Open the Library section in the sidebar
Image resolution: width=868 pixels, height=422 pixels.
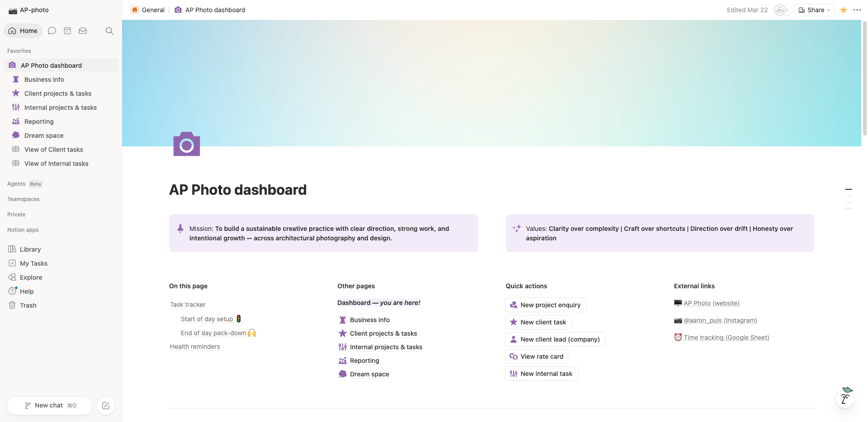point(30,249)
